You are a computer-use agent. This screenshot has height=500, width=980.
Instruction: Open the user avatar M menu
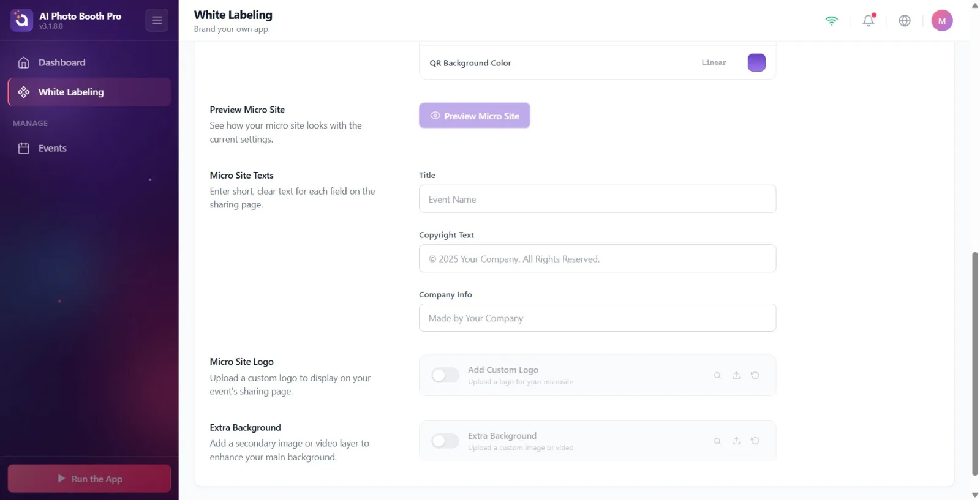[x=942, y=21]
